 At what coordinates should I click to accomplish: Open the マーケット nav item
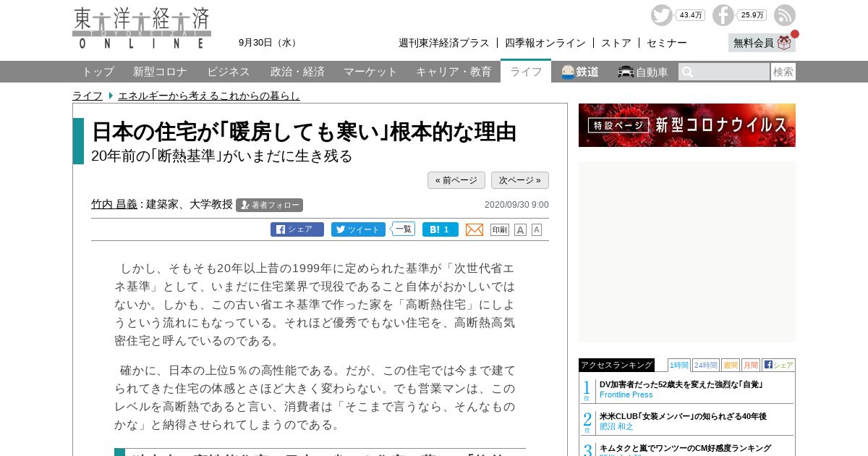coord(370,72)
